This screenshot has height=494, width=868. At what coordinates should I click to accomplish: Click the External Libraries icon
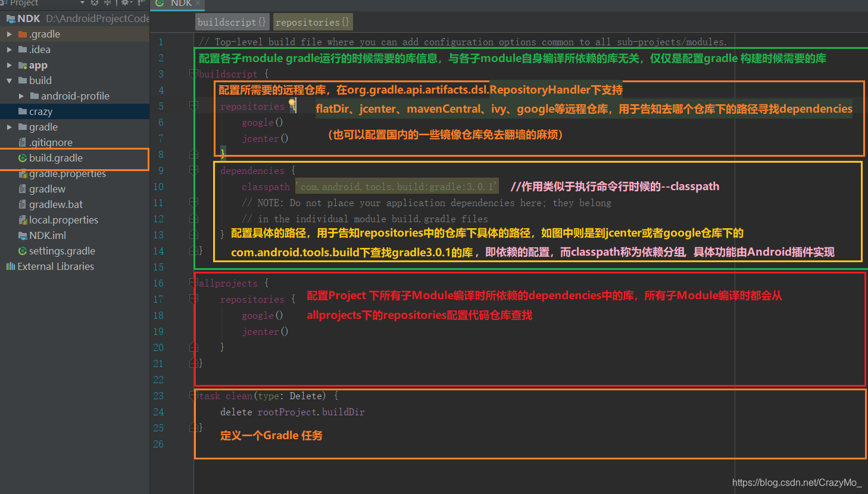pyautogui.click(x=10, y=266)
